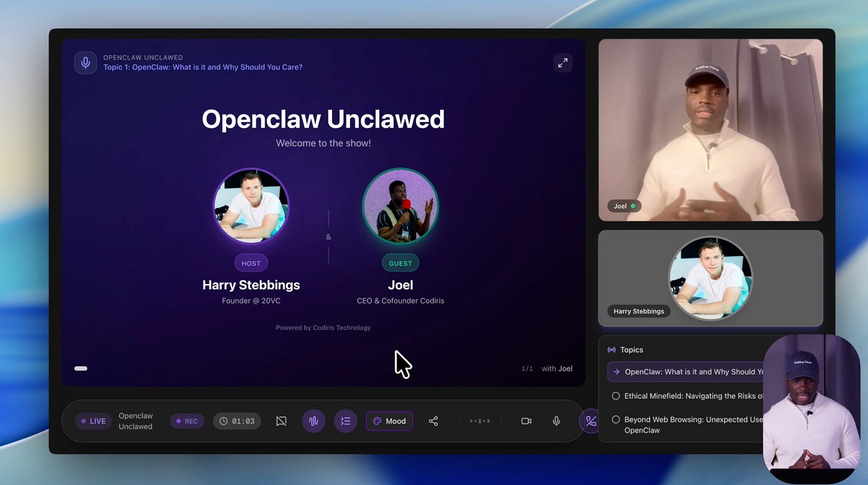The height and width of the screenshot is (485, 868).
Task: Select the active OpenClaw: What is it topic
Action: pos(686,372)
